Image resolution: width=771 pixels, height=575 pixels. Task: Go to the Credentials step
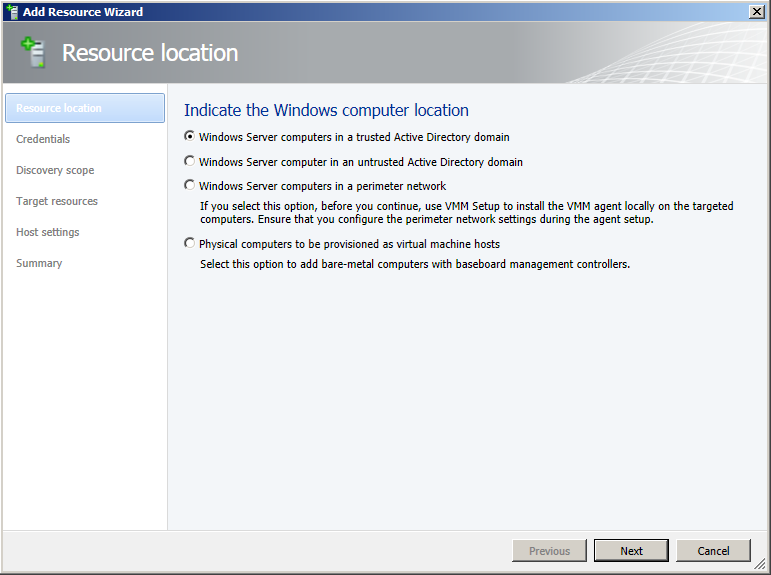click(43, 139)
